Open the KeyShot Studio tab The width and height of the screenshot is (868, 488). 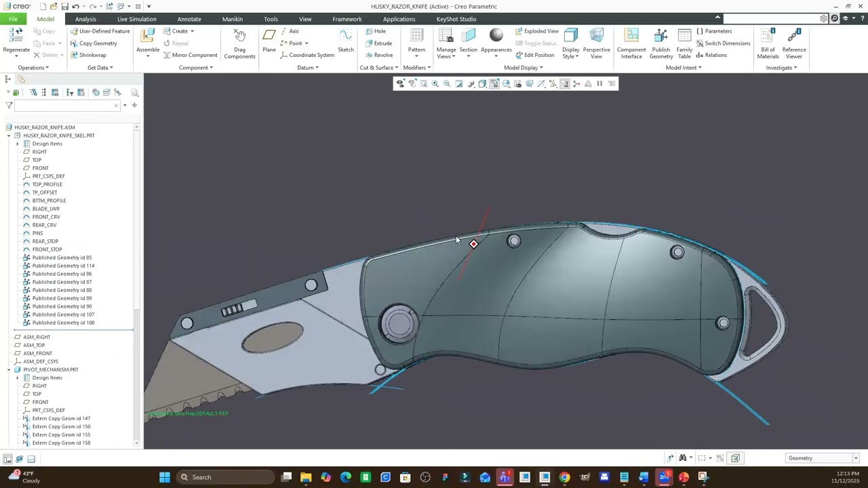pyautogui.click(x=456, y=19)
